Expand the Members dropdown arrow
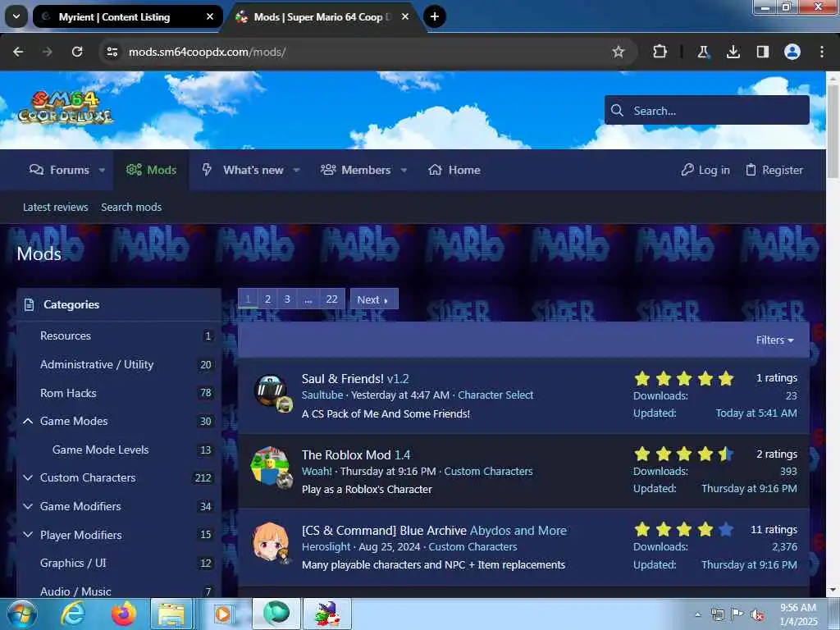The width and height of the screenshot is (840, 630). point(404,171)
